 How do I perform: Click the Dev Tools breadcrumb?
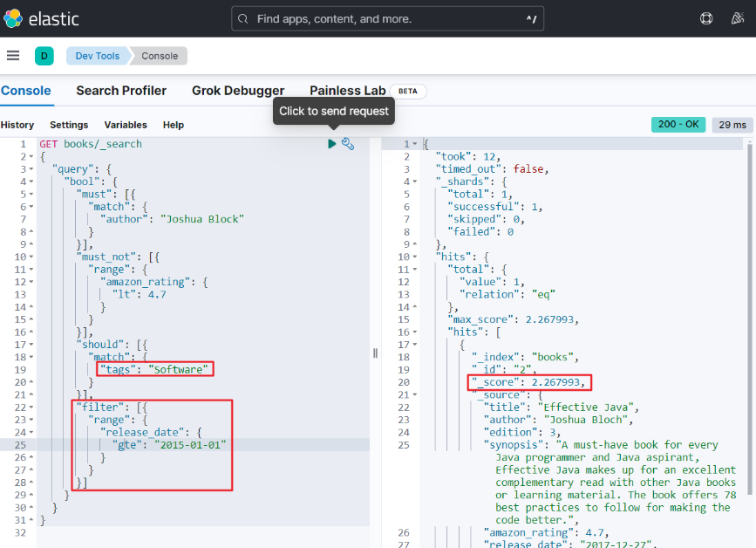tap(98, 56)
